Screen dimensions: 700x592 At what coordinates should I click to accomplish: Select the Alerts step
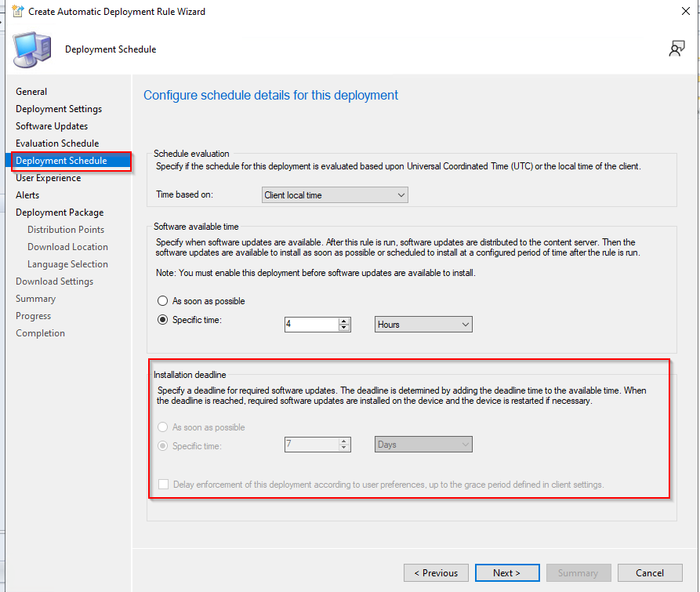[27, 194]
